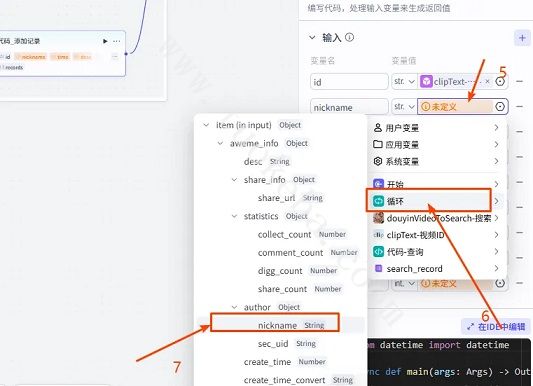Collapse the 输入 section chevron
This screenshot has width=533, height=386.
(x=312, y=37)
